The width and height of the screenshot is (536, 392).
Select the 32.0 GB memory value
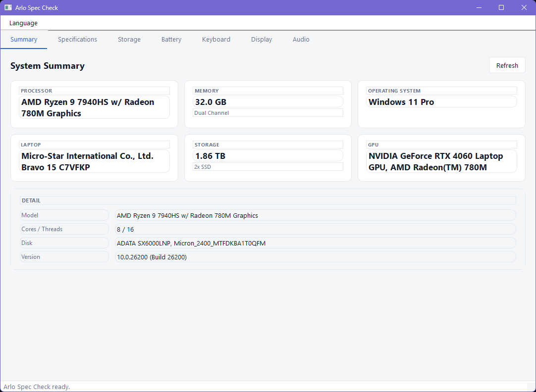pos(268,102)
